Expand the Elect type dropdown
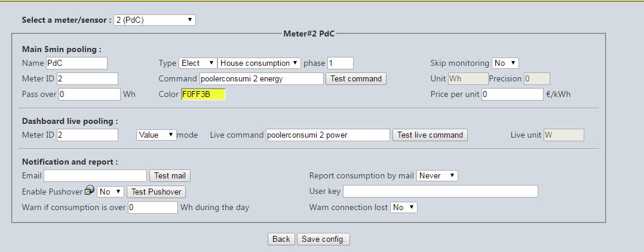The height and width of the screenshot is (252, 644). (198, 63)
